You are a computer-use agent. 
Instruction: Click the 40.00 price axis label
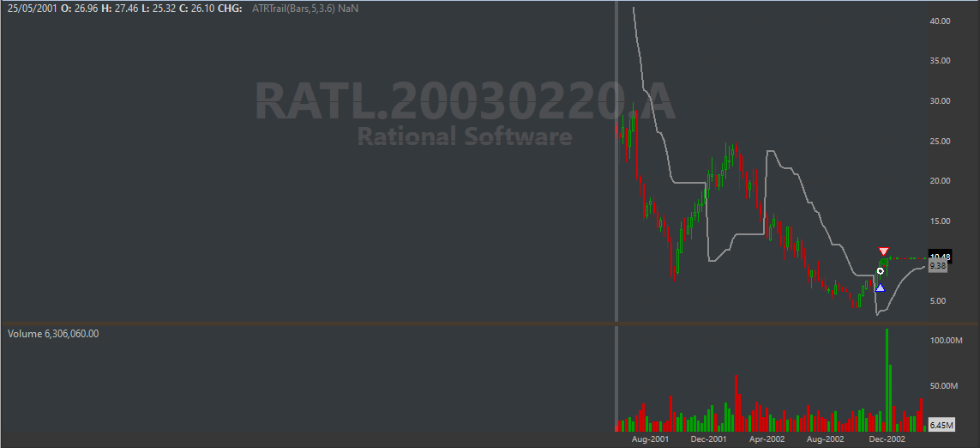pyautogui.click(x=940, y=21)
